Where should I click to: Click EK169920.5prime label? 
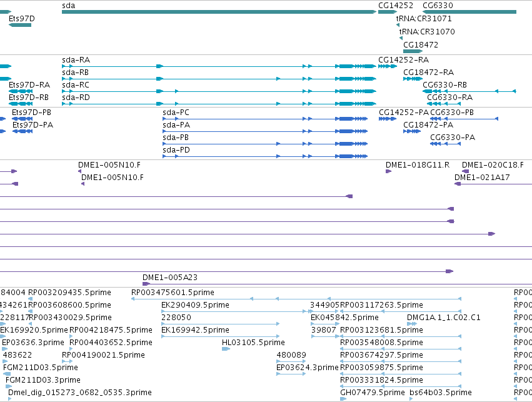(34, 331)
